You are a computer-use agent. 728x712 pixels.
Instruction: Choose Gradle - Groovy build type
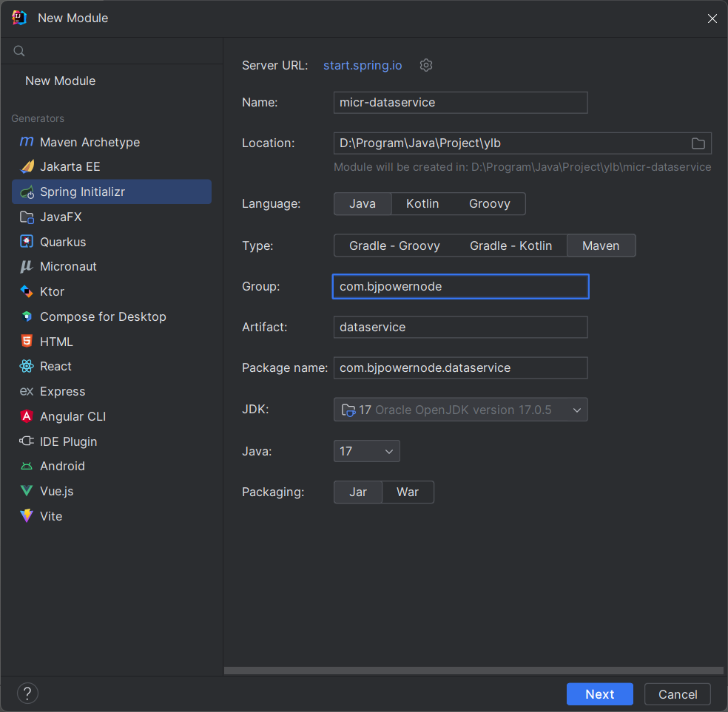click(394, 245)
